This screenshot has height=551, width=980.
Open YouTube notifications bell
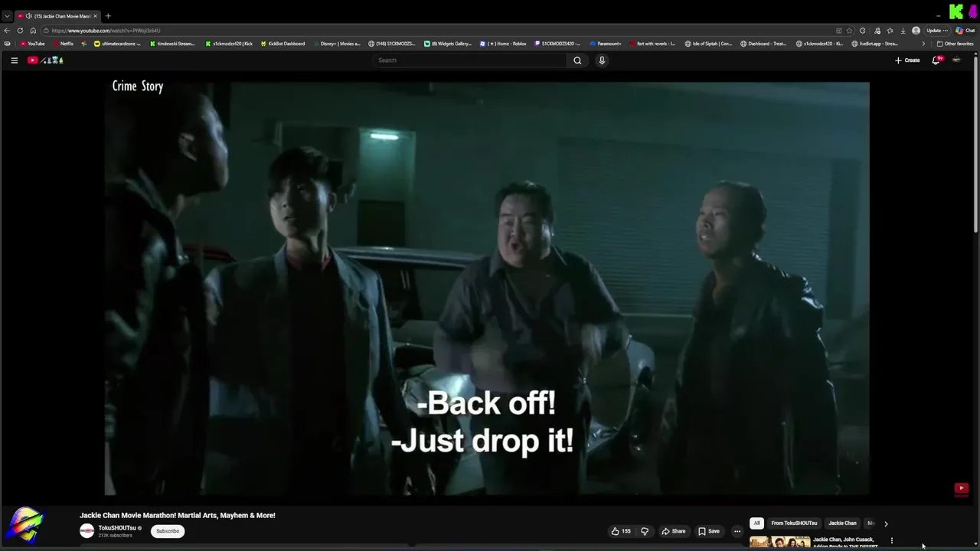point(936,60)
